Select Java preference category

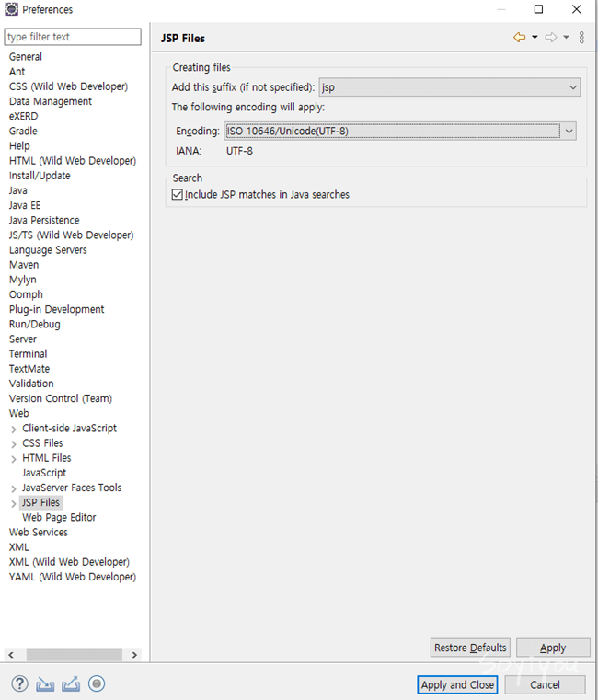click(17, 190)
